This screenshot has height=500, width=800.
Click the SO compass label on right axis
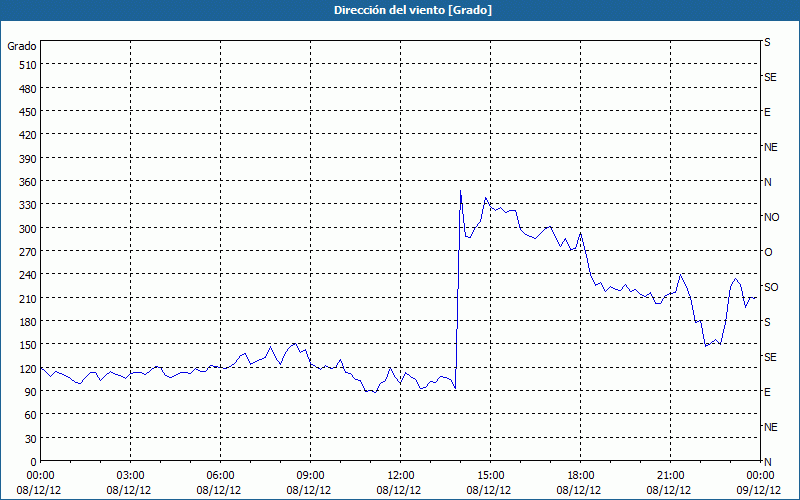(771, 287)
